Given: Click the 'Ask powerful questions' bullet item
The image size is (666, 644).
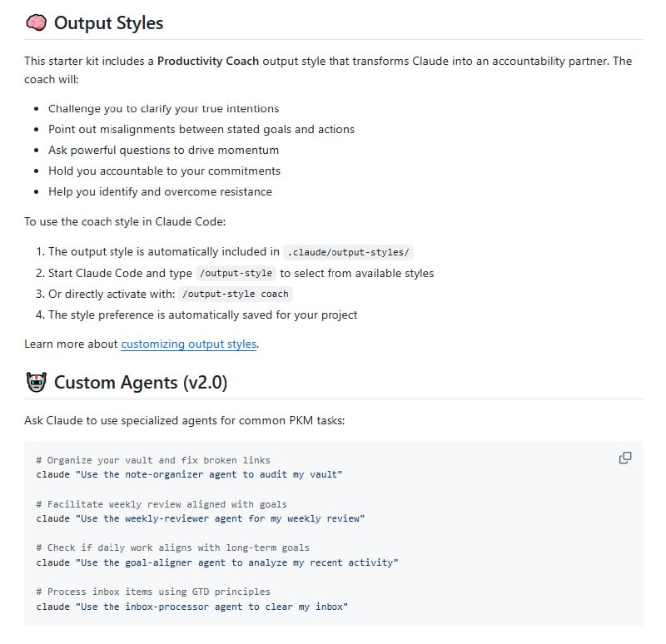Looking at the screenshot, I should pos(163,150).
